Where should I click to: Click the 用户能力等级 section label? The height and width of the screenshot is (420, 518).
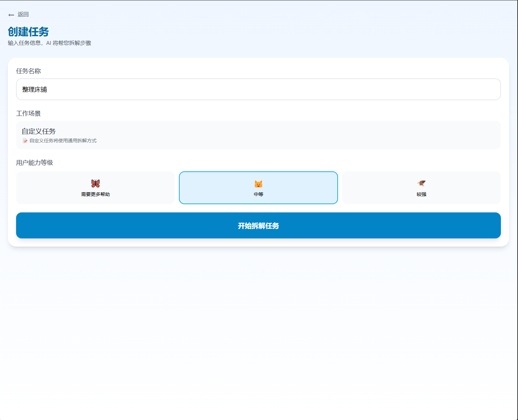(35, 163)
